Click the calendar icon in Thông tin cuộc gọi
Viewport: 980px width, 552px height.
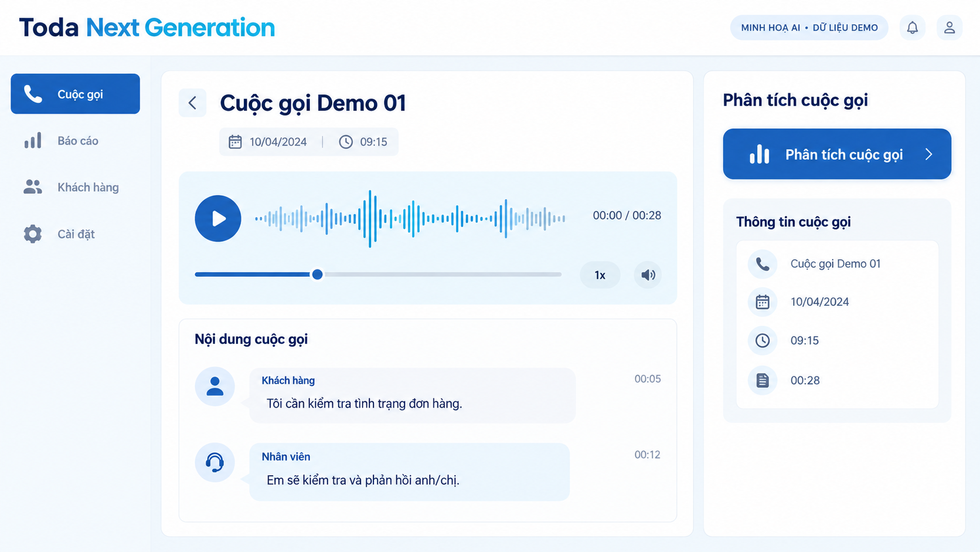point(763,302)
